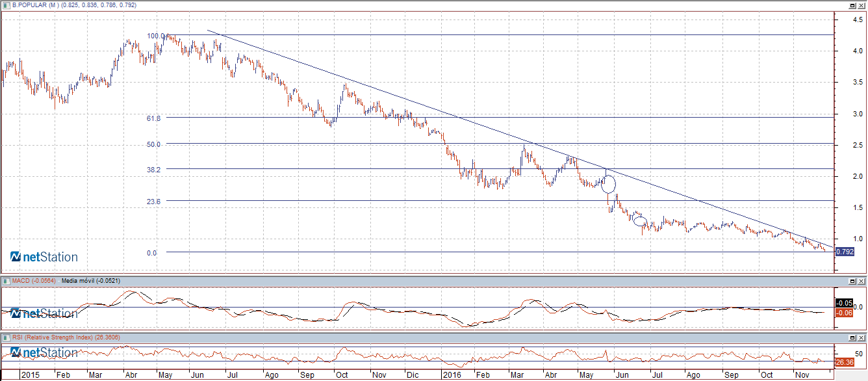Select the MACD (-0.0564) indicator label
This screenshot has height=381, width=868.
point(34,281)
